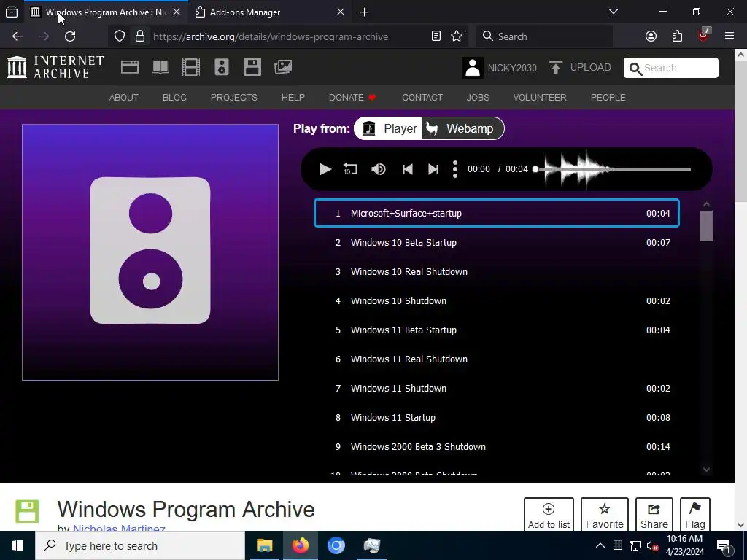The image size is (747, 560).
Task: Click the uBlock Origin extension icon
Action: pos(704,36)
